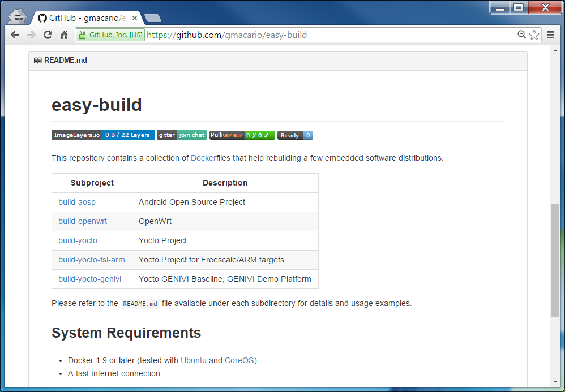Click the Yocto GENIVI Baseline description cell

225,279
